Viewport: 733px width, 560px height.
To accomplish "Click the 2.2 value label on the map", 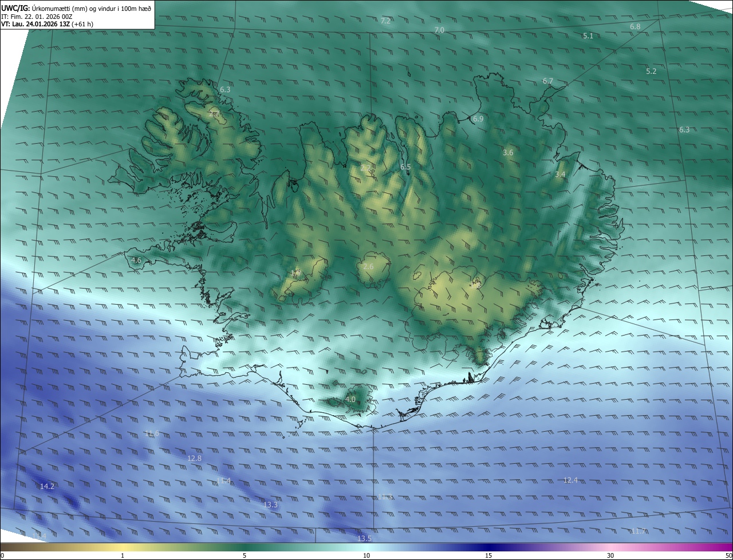I will point(365,167).
